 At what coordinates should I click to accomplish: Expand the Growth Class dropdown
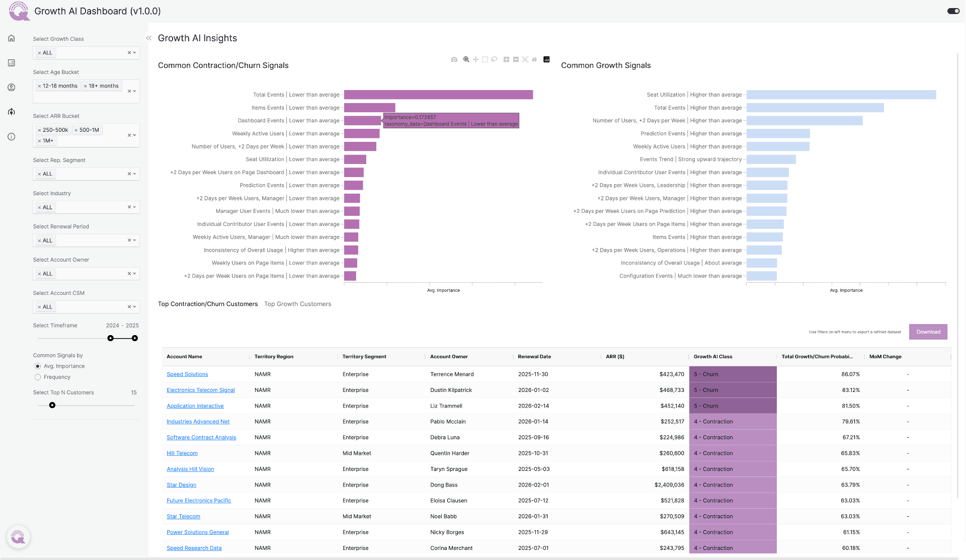pos(135,53)
